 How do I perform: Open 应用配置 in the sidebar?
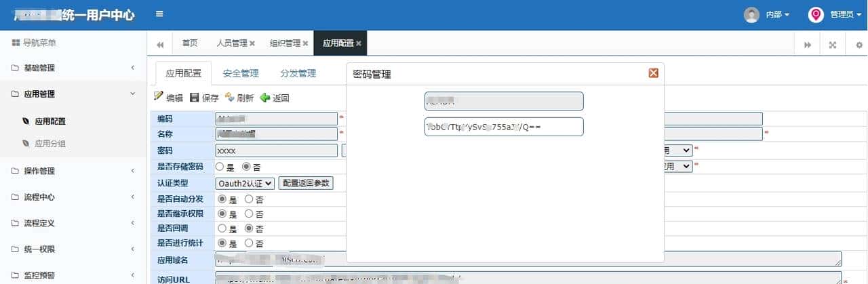tap(50, 121)
